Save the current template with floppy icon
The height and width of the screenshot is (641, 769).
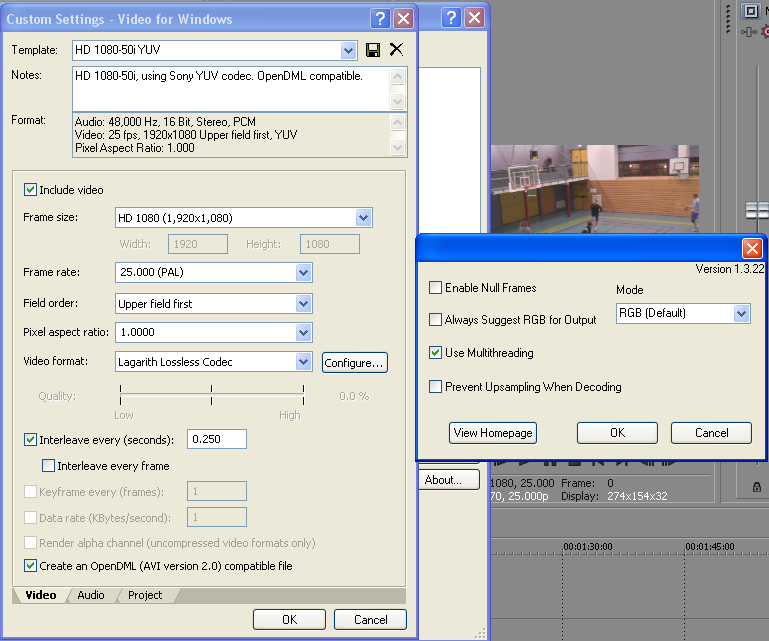[x=373, y=50]
